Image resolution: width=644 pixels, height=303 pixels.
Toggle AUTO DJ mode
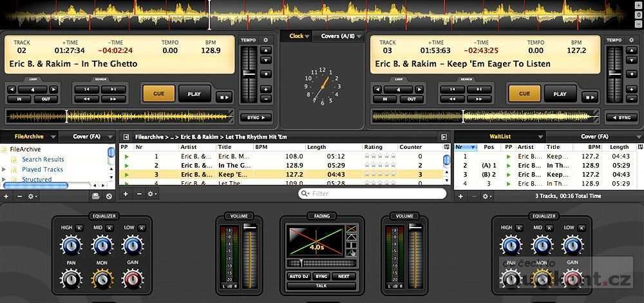(x=299, y=277)
